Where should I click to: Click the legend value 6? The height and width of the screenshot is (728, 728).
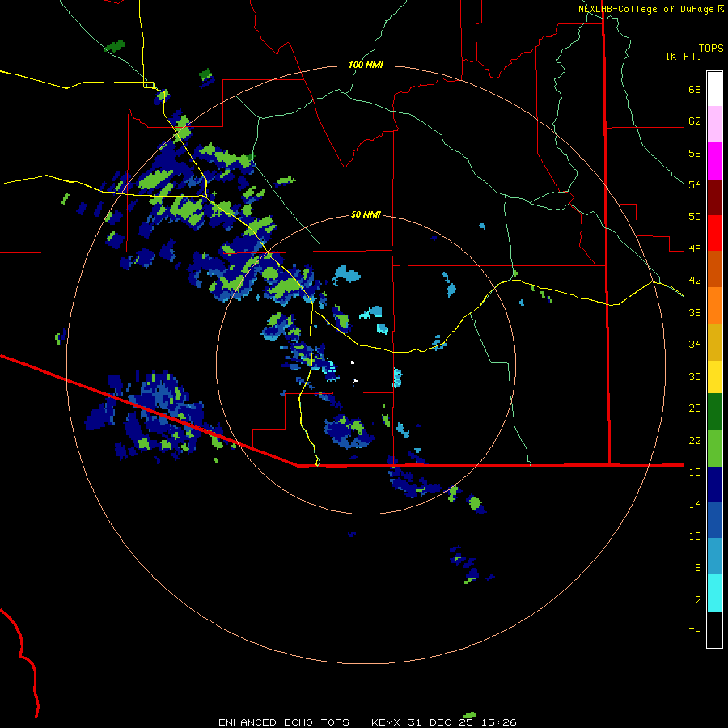[698, 567]
